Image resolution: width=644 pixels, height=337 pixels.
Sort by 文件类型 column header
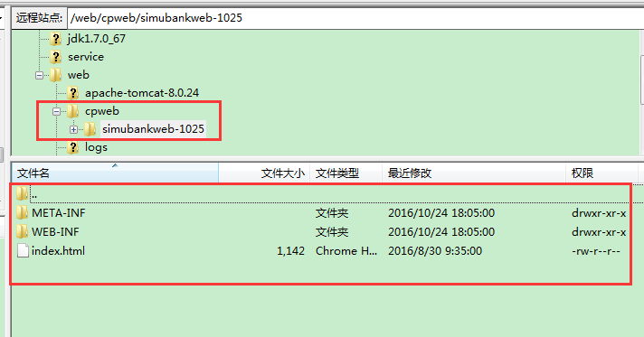(346, 173)
